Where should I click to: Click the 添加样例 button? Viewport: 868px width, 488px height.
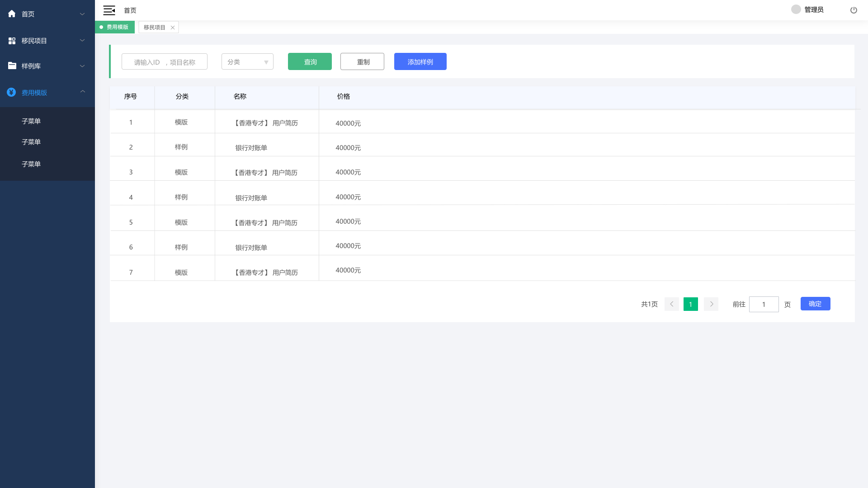[420, 62]
